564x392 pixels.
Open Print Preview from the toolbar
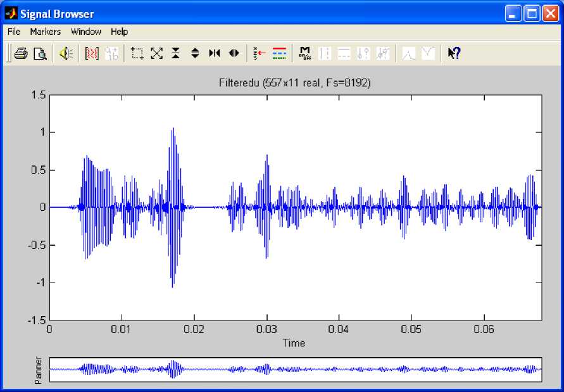pyautogui.click(x=40, y=54)
